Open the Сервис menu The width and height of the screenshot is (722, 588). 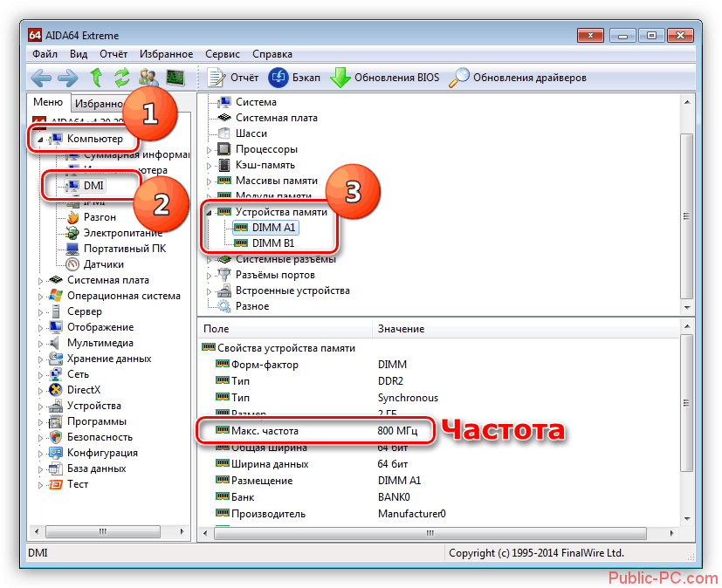coord(222,53)
